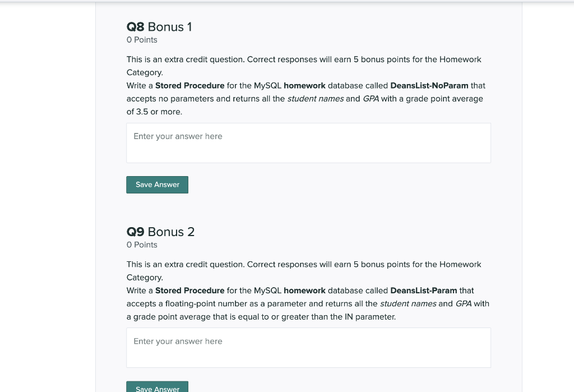The width and height of the screenshot is (574, 392).
Task: Click the Q9 Bonus 2 answer input field
Action: tap(308, 348)
